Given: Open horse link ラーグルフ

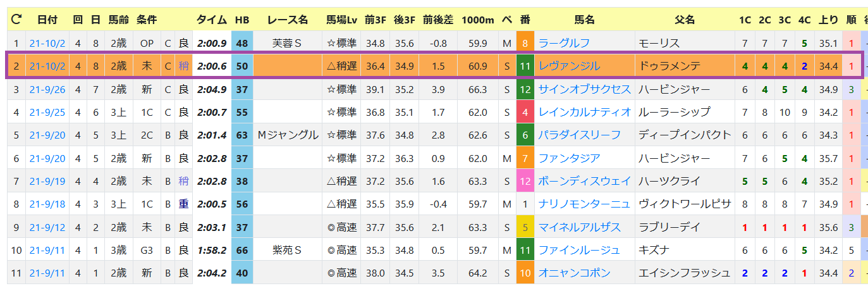Looking at the screenshot, I should 563,43.
